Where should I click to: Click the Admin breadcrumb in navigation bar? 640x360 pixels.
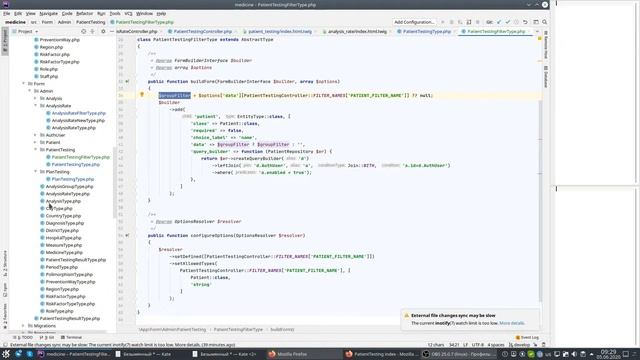tap(64, 22)
